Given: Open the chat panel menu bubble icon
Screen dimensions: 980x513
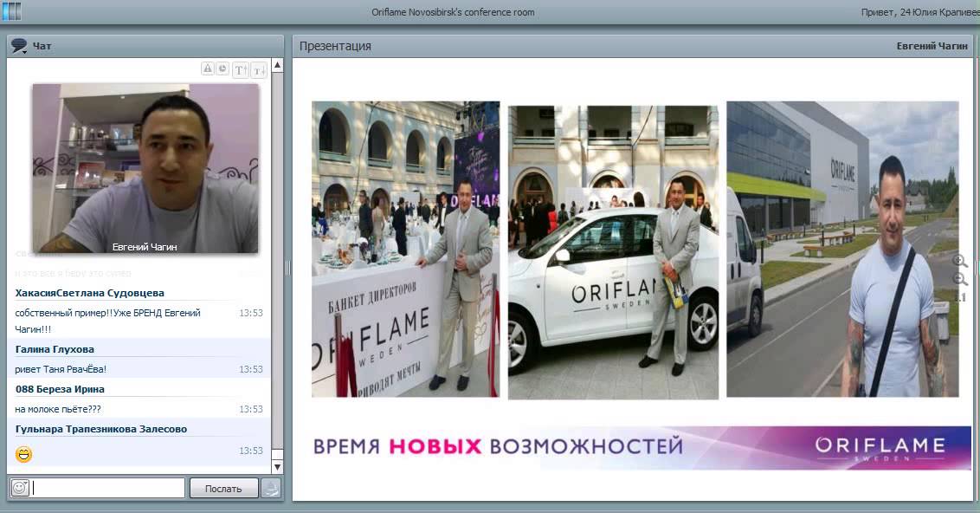Looking at the screenshot, I should 19,46.
